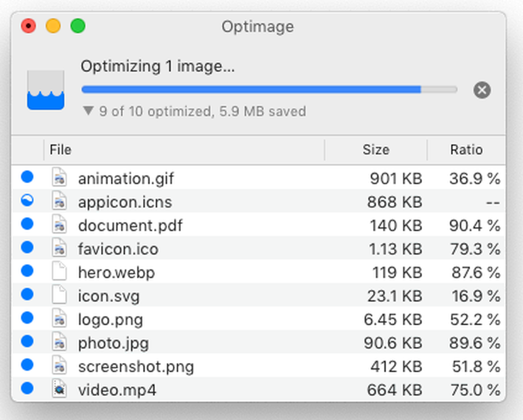This screenshot has height=420, width=523.
Task: Sort the list by File column header
Action: click(x=61, y=150)
